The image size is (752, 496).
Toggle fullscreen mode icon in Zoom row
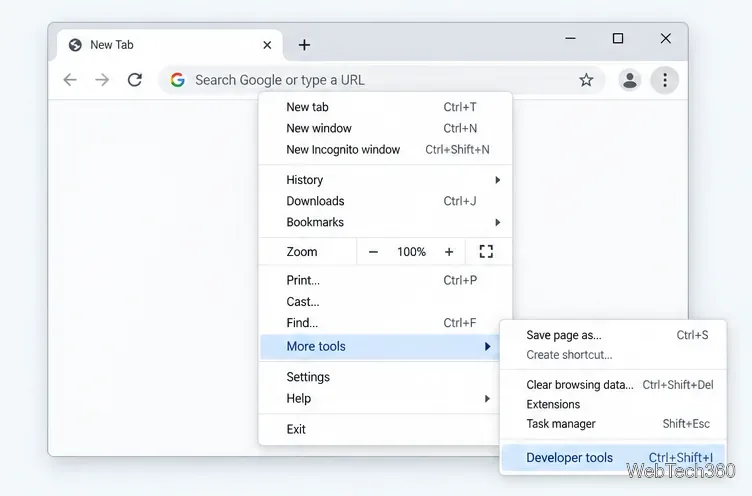[x=486, y=251]
